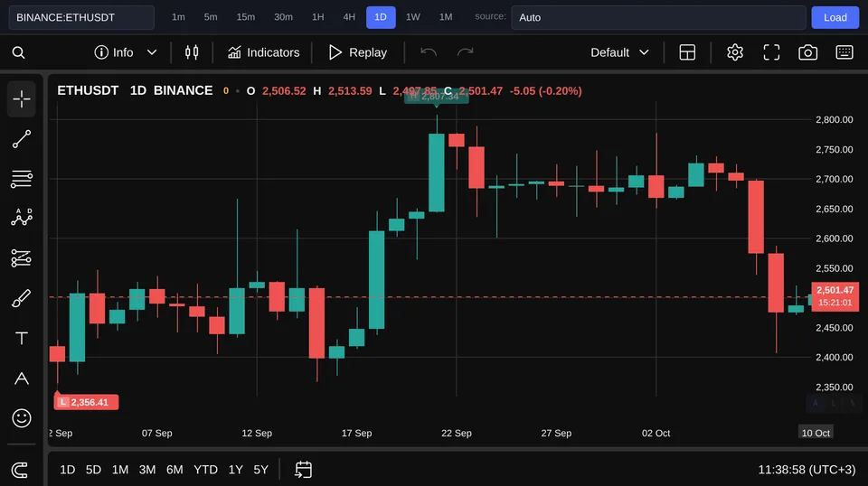Set the 3M date range
868x486 pixels.
click(146, 470)
